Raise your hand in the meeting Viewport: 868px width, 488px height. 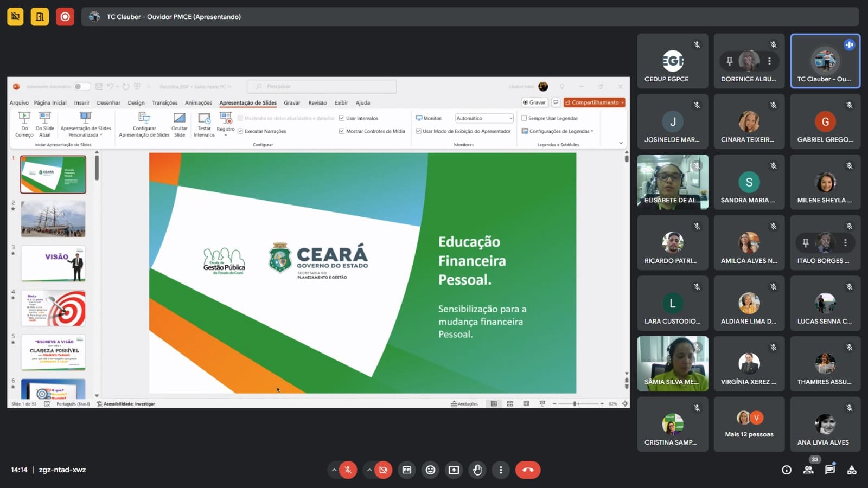click(477, 470)
